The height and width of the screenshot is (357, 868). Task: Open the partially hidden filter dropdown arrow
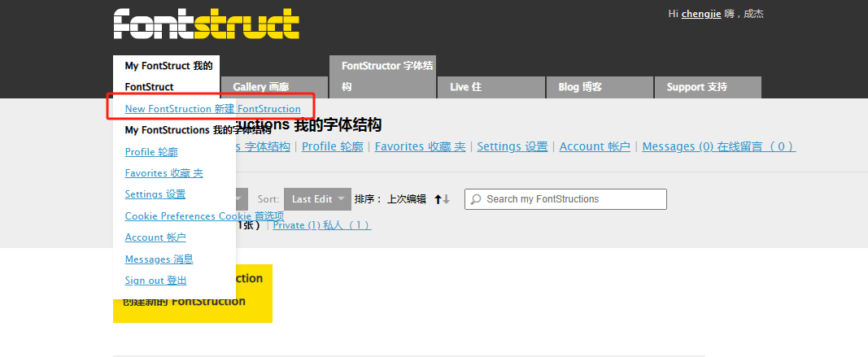pyautogui.click(x=241, y=199)
